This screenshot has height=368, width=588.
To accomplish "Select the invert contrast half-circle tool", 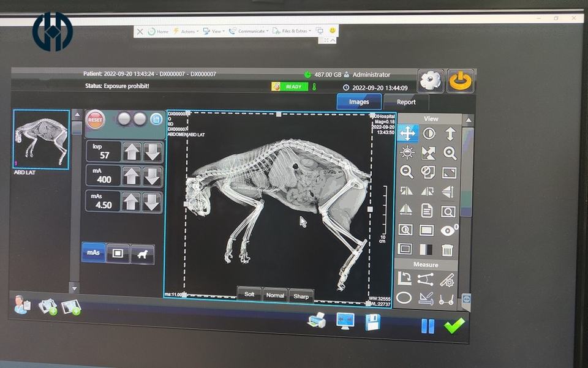I will 429,133.
